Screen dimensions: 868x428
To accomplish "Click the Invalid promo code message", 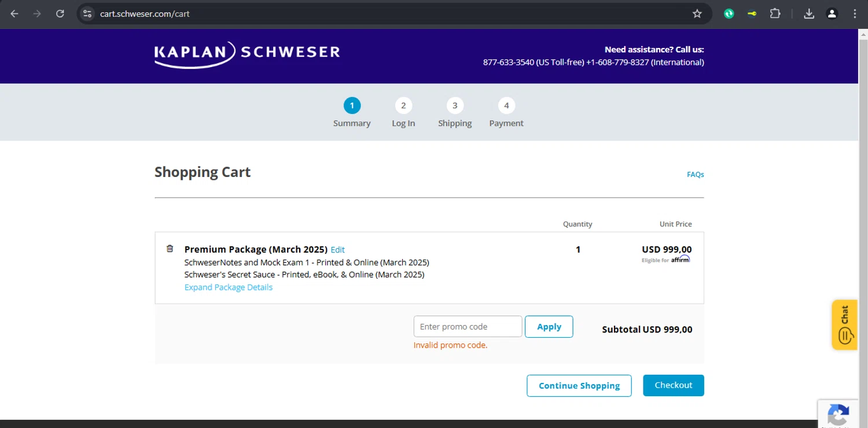I will [450, 345].
